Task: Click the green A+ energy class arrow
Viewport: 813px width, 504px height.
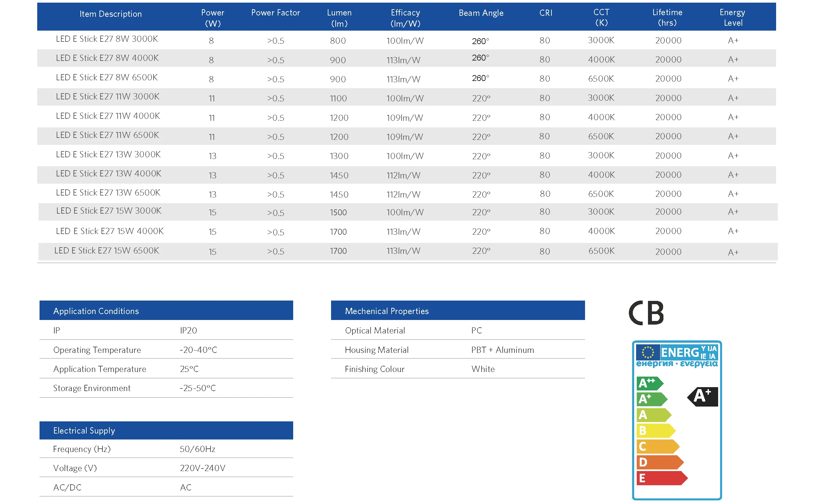Action: point(652,399)
